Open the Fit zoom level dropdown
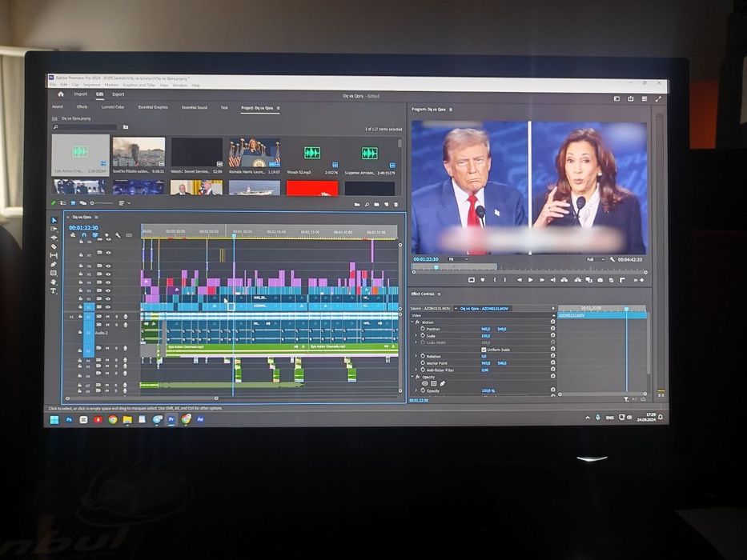The height and width of the screenshot is (560, 747). [458, 259]
